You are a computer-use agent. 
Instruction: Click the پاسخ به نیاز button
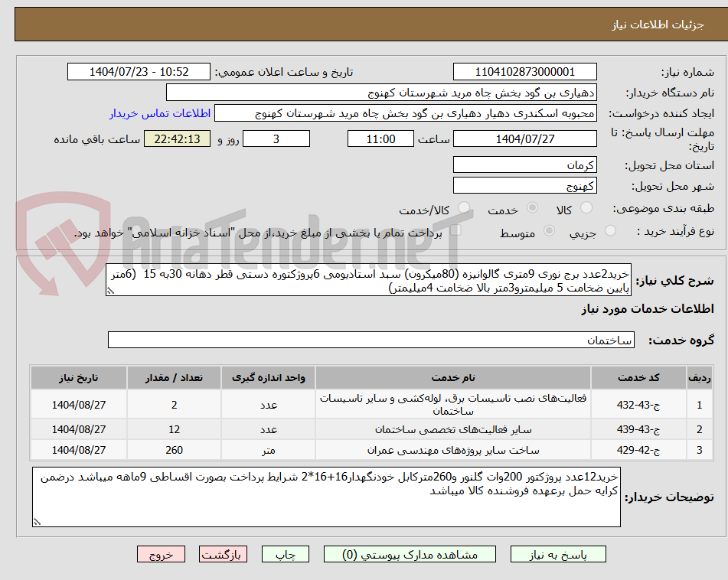point(557,554)
